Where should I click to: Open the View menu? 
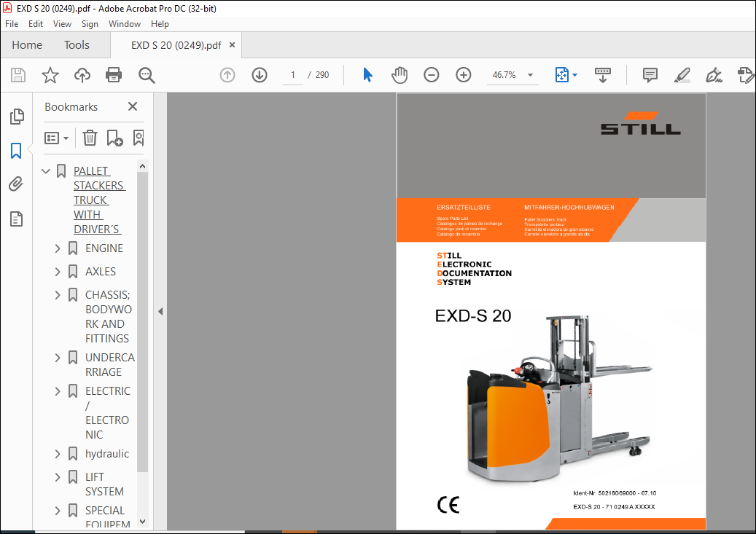click(x=62, y=23)
